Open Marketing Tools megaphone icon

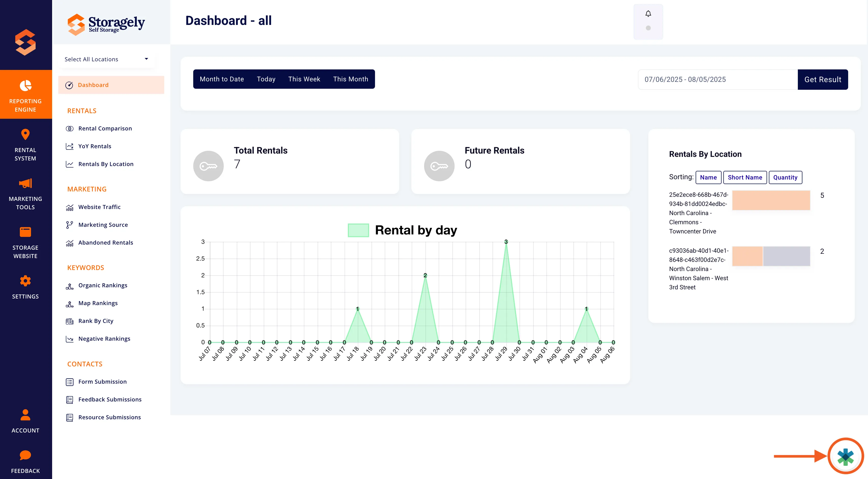(25, 184)
